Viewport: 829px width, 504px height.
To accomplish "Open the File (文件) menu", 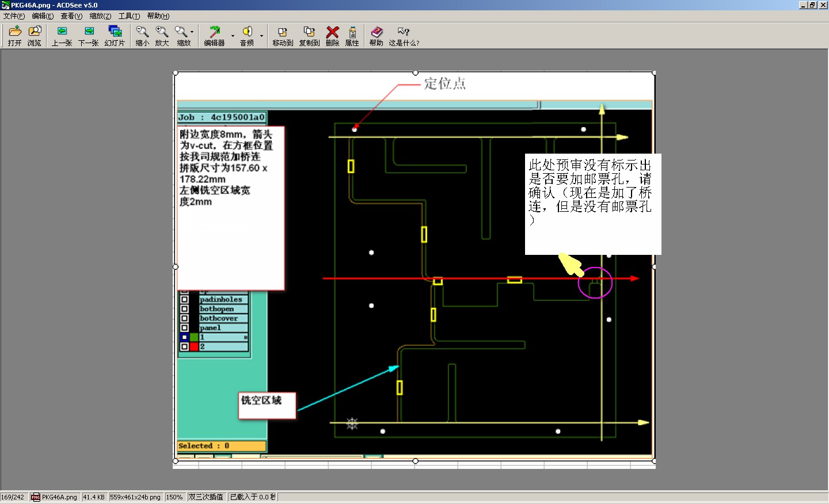I will (x=14, y=16).
